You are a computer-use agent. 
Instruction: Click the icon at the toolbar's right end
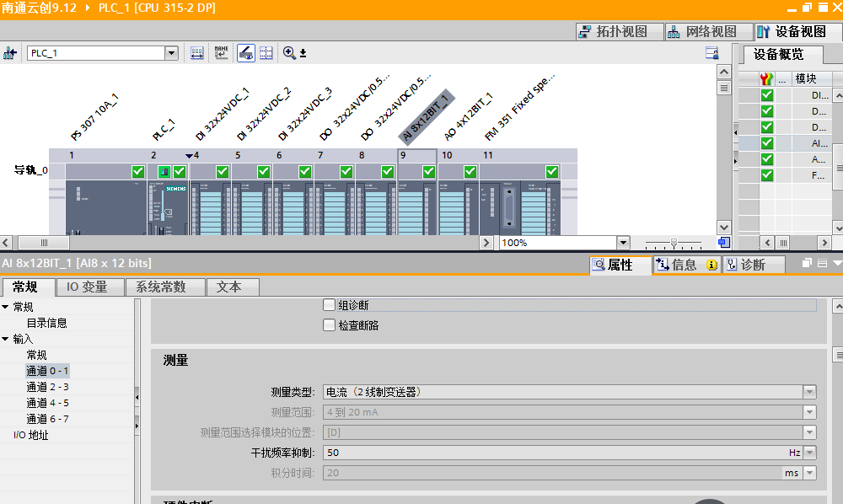(x=711, y=52)
